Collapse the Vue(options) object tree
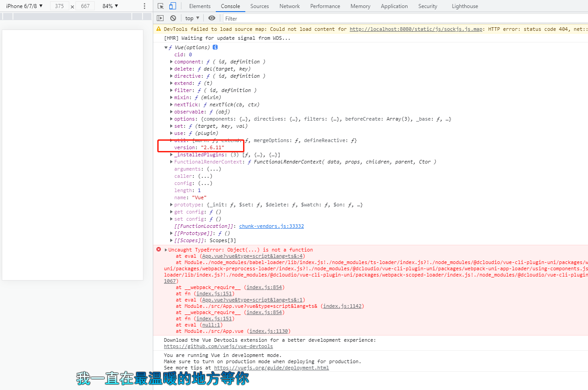 (166, 47)
